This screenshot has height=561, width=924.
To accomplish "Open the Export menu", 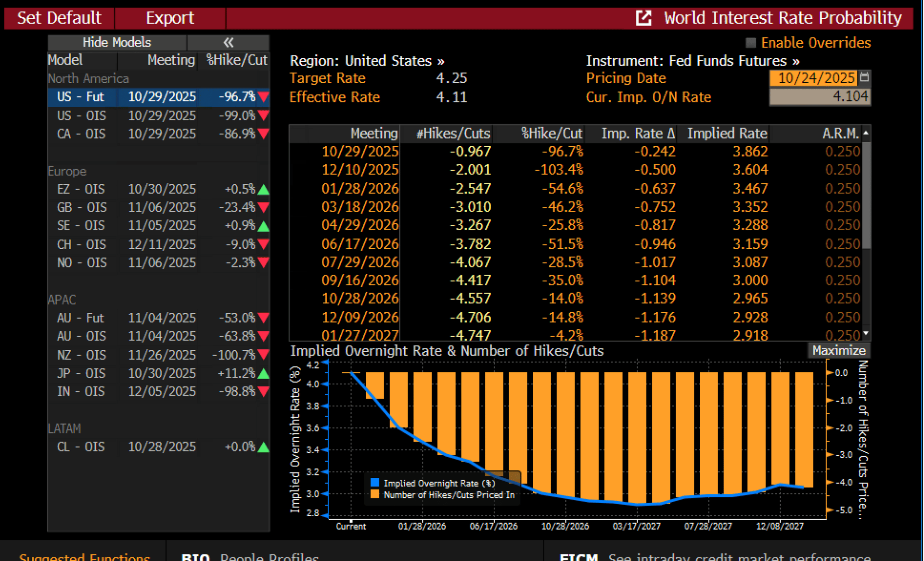I will click(x=169, y=18).
